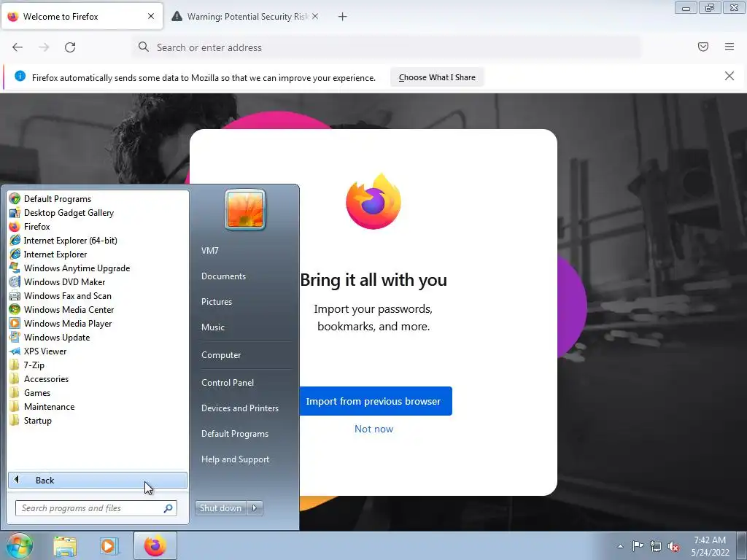This screenshot has width=747, height=560.
Task: Open the Shut down options arrow
Action: coord(255,508)
